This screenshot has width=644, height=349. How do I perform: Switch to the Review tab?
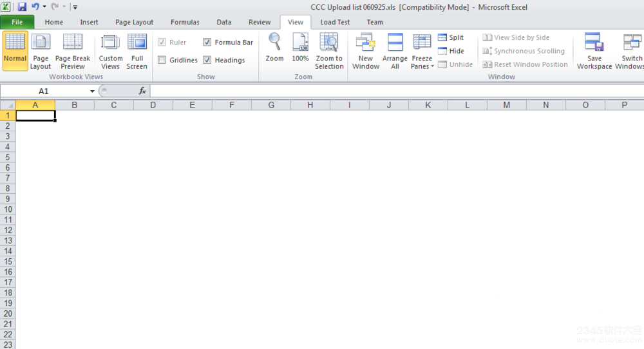pos(260,22)
